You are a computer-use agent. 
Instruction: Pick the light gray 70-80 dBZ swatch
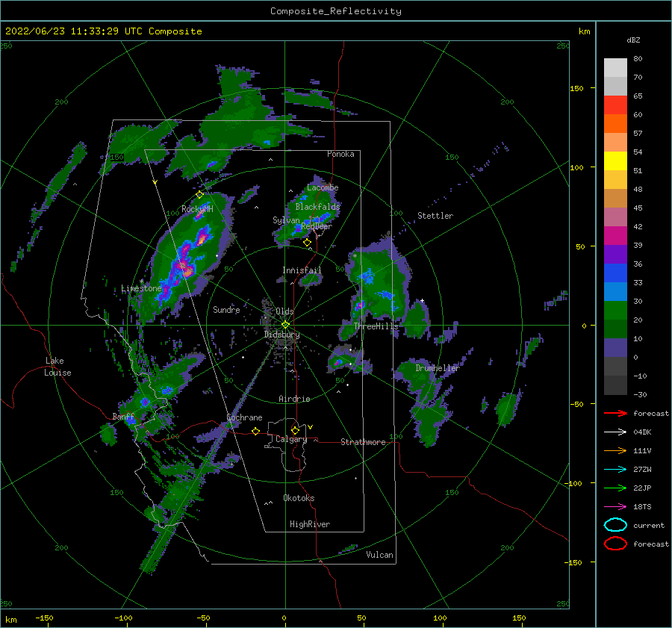click(615, 68)
